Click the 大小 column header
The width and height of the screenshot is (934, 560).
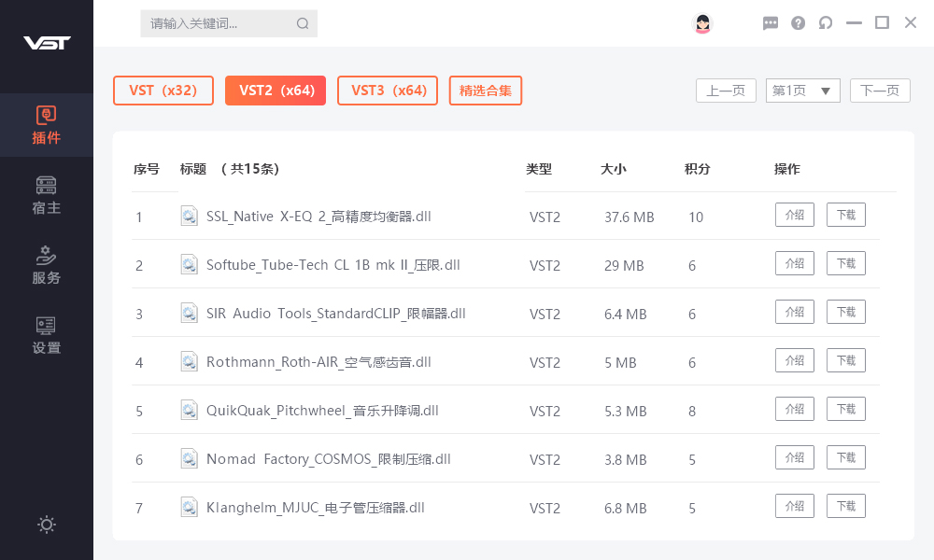[x=613, y=169]
